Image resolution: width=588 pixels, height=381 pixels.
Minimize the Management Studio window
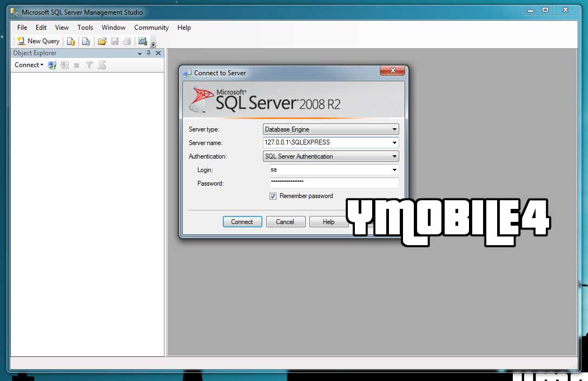click(531, 10)
